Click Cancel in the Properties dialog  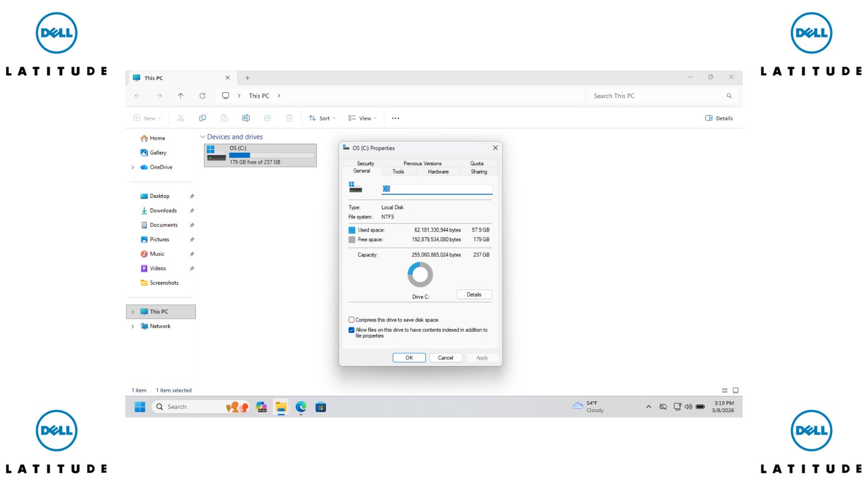click(x=445, y=358)
